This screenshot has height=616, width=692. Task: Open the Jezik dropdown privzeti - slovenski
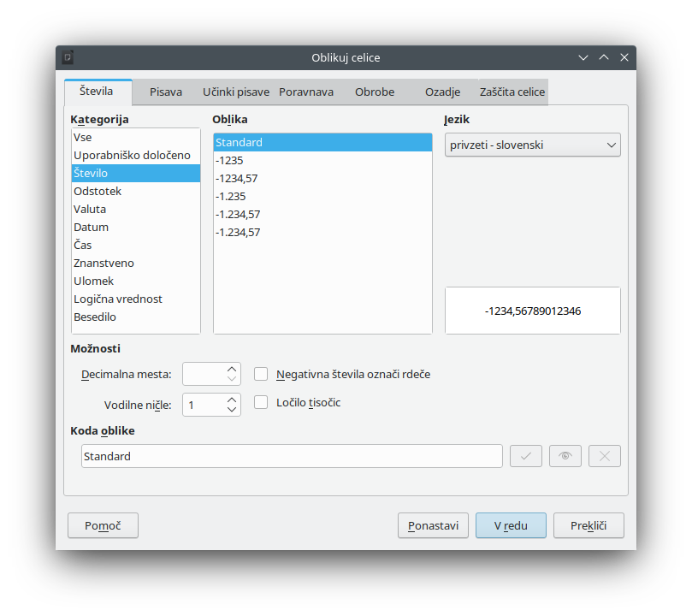532,145
